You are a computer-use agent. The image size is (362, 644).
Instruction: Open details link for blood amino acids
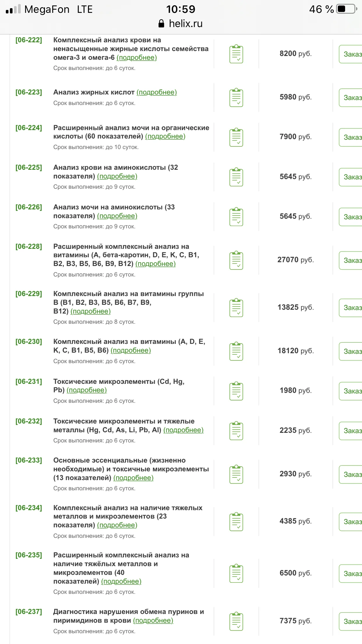coord(117,176)
